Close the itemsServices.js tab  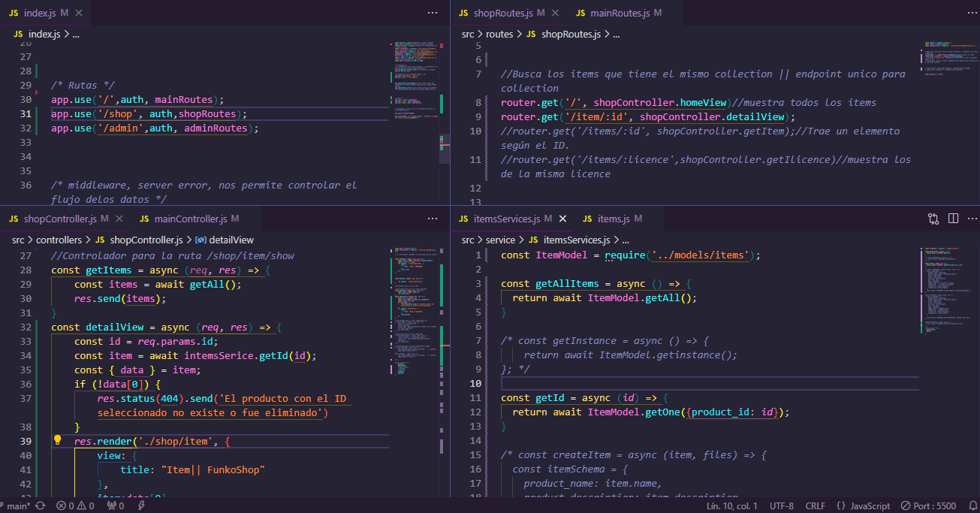(x=562, y=219)
